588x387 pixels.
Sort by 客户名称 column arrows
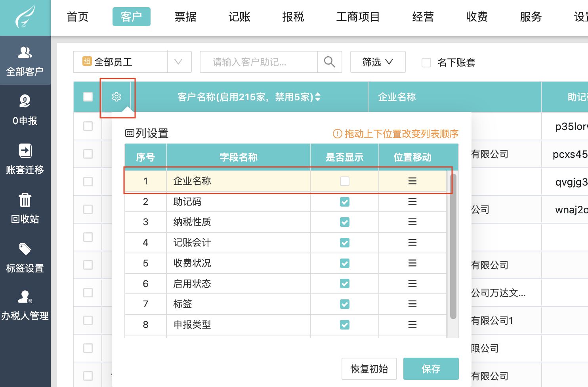[318, 97]
